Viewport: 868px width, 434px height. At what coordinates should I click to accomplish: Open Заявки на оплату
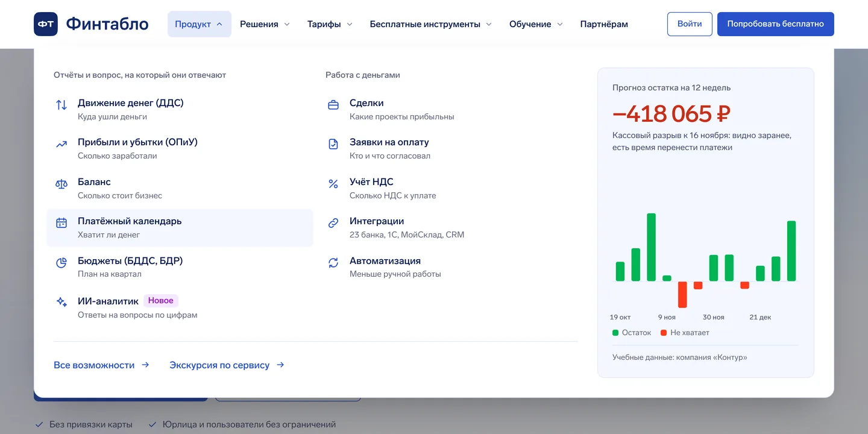pos(451,149)
